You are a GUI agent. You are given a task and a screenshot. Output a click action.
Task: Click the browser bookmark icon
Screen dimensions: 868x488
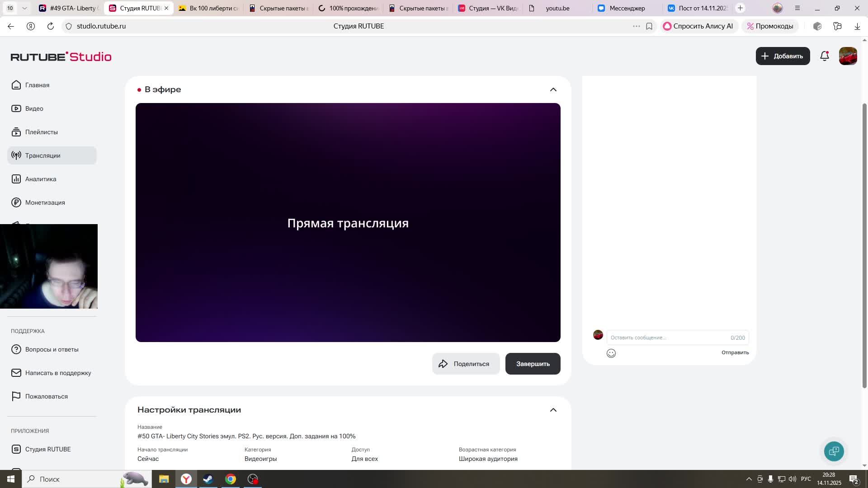point(649,26)
